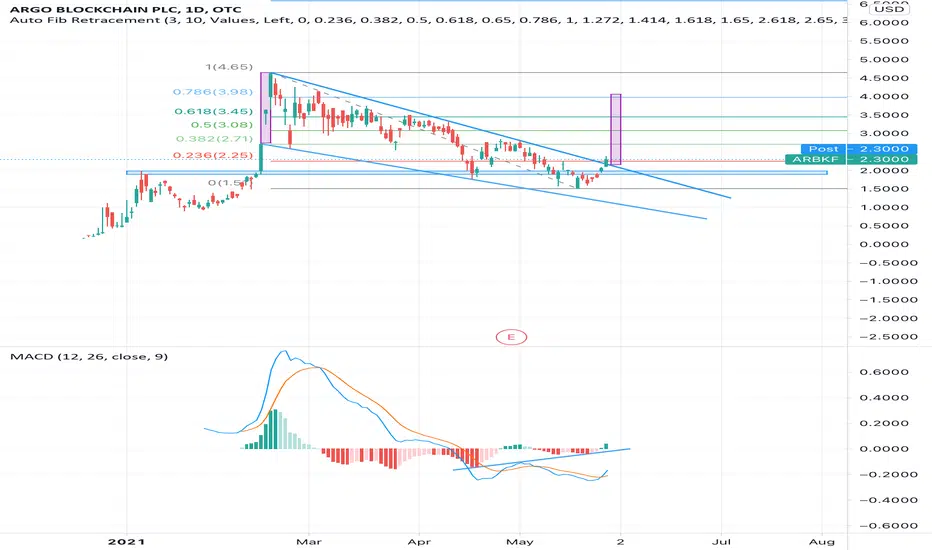
Task: Click the Post 2.3000 price label
Action: (x=858, y=149)
